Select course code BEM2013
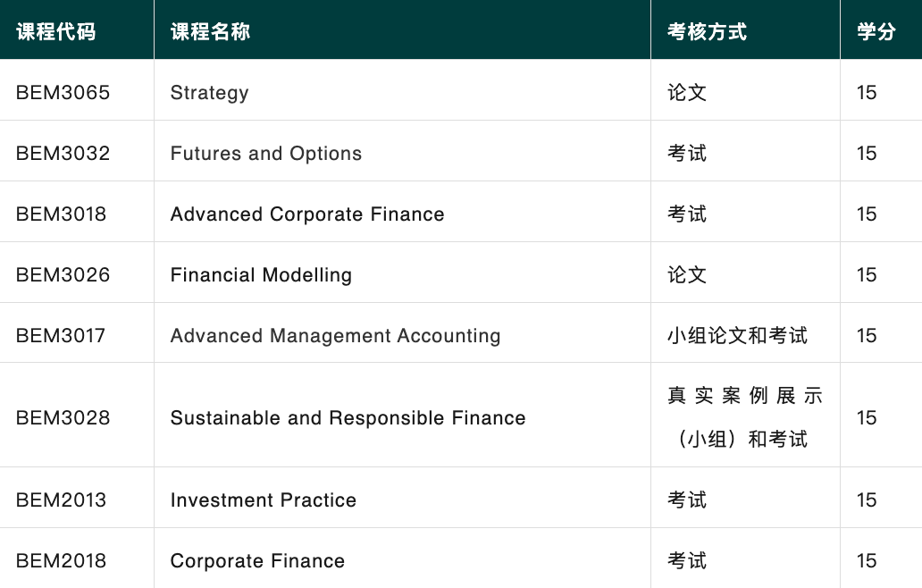 pos(61,500)
